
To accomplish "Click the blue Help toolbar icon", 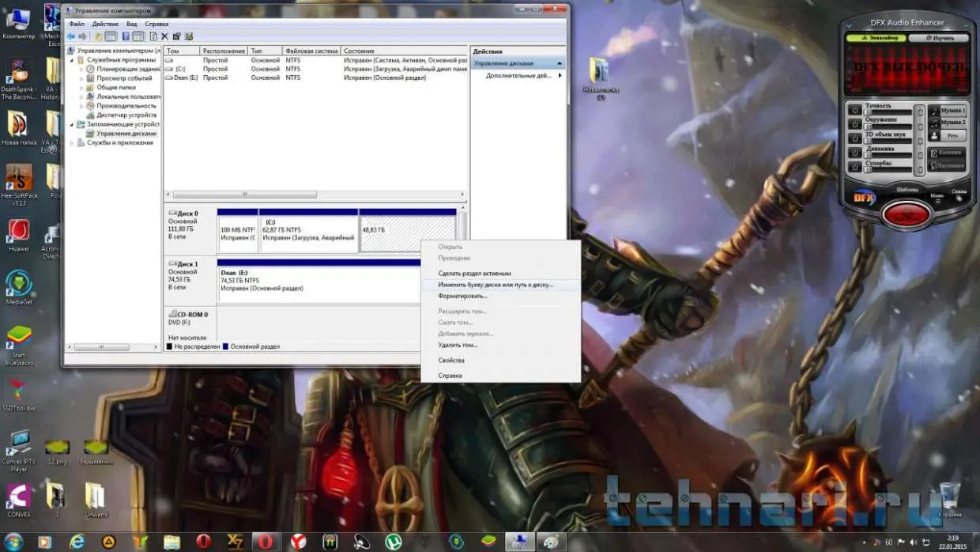I will click(126, 36).
